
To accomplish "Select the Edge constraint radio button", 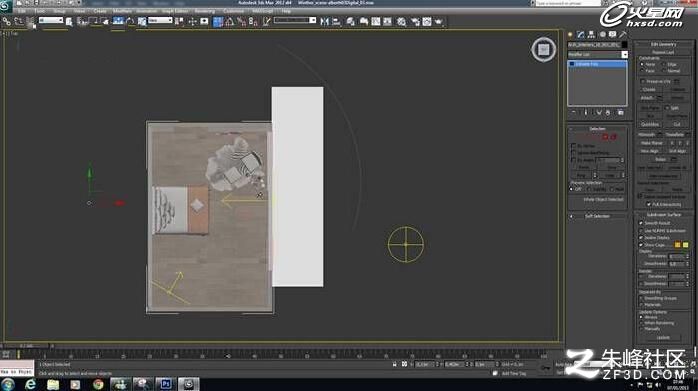I will 664,65.
